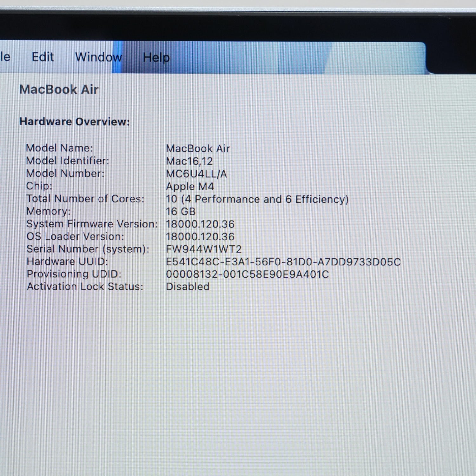Screen dimensions: 476x476
Task: Select the Mac16,12 identifier value
Action: coord(189,161)
